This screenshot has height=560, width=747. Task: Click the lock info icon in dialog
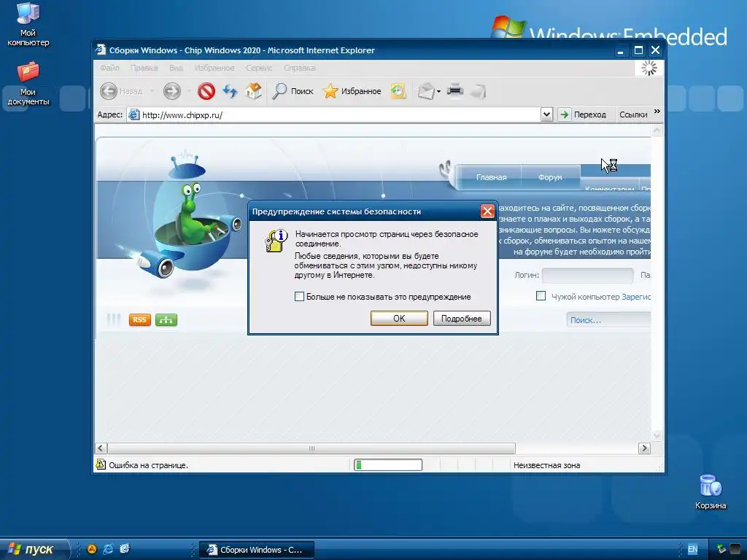[x=276, y=241]
